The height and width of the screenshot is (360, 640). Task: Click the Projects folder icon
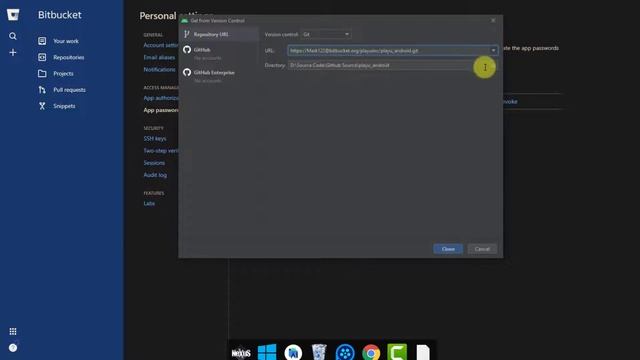[42, 73]
